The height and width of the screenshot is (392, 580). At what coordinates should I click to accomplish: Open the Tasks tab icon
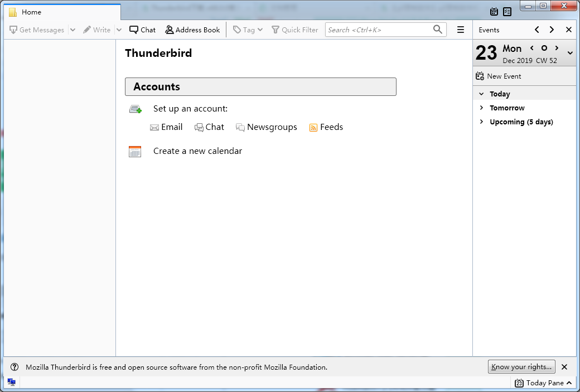507,12
